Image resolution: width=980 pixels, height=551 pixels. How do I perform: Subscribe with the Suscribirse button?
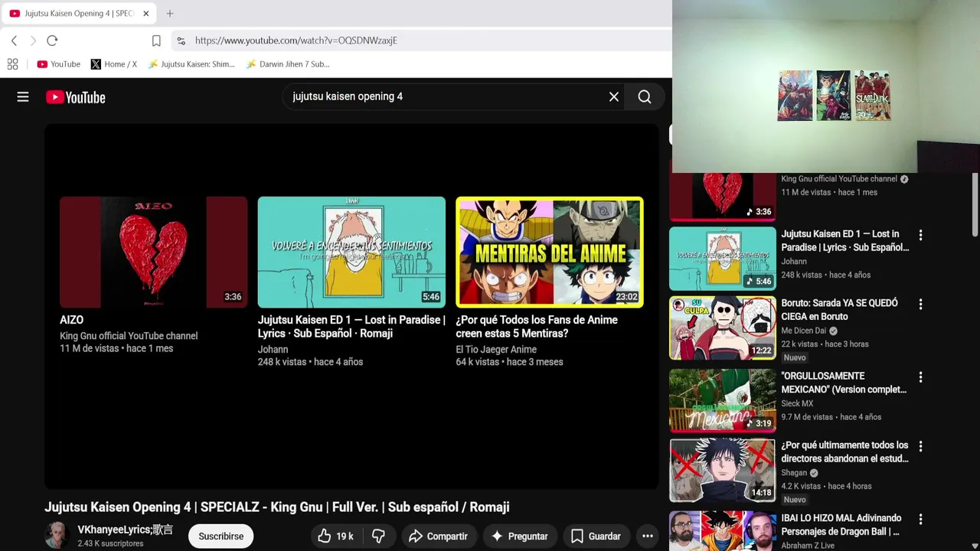click(x=221, y=536)
